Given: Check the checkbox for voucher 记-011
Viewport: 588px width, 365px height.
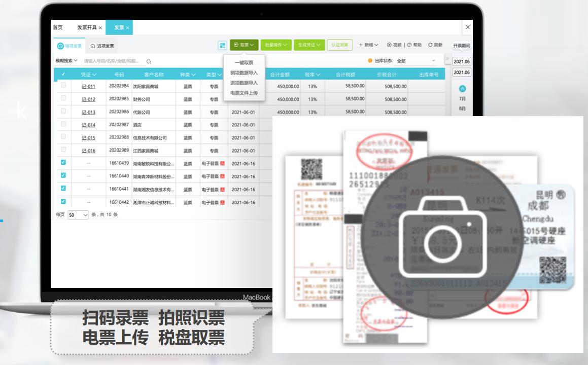Looking at the screenshot, I should (62, 86).
